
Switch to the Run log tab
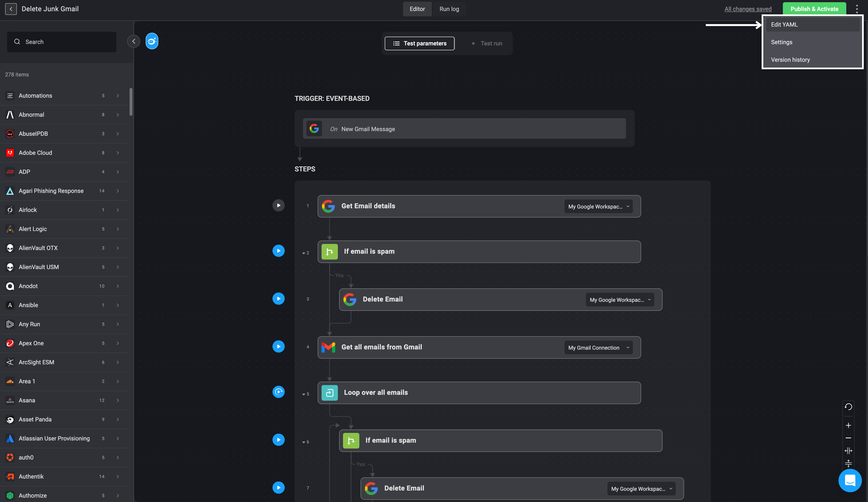coord(449,9)
